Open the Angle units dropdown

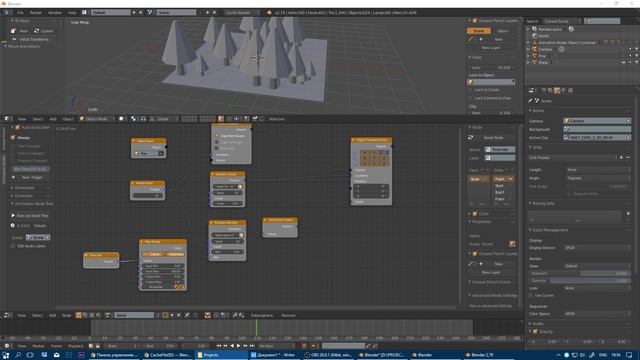coord(598,178)
